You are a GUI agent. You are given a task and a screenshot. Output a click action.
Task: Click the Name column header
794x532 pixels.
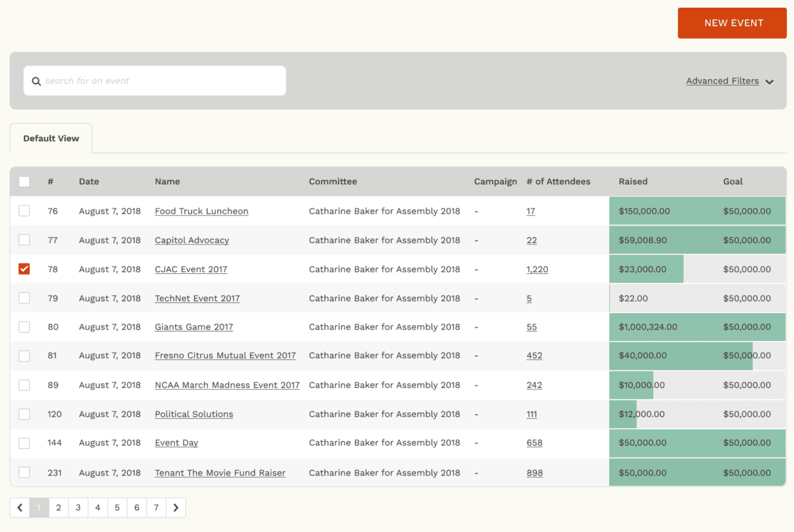[x=167, y=181]
